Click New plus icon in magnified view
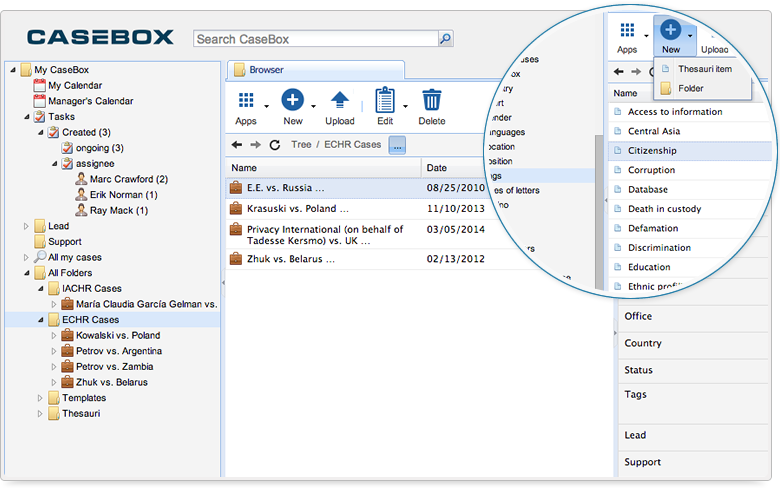The image size is (780, 500). (x=670, y=30)
